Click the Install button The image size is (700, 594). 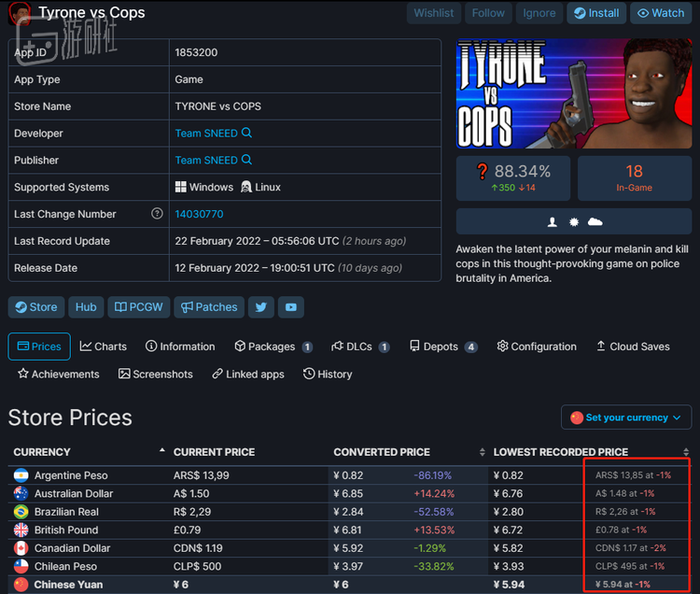pos(596,13)
